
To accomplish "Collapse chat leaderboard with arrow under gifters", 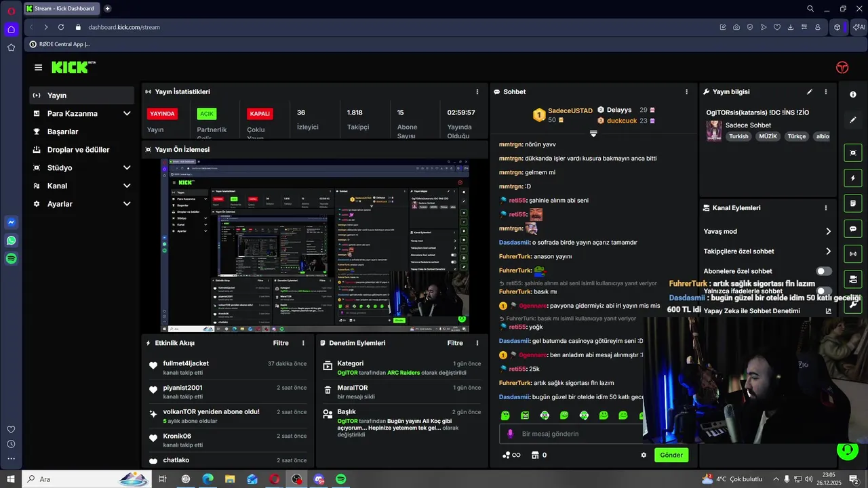I will (x=593, y=134).
